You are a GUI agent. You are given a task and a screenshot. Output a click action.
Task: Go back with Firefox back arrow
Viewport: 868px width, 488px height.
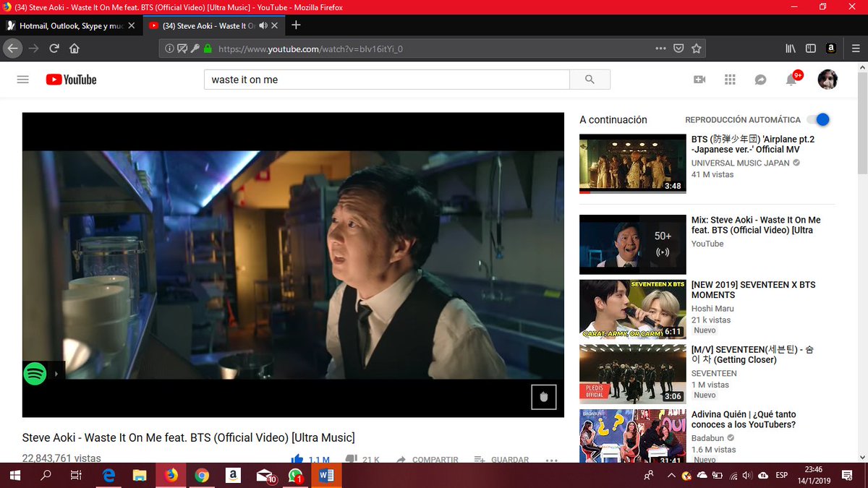[12, 48]
